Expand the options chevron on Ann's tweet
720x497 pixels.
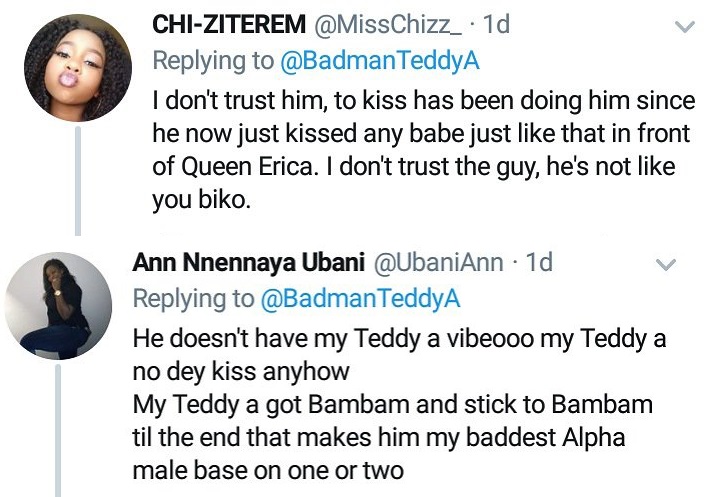[664, 265]
